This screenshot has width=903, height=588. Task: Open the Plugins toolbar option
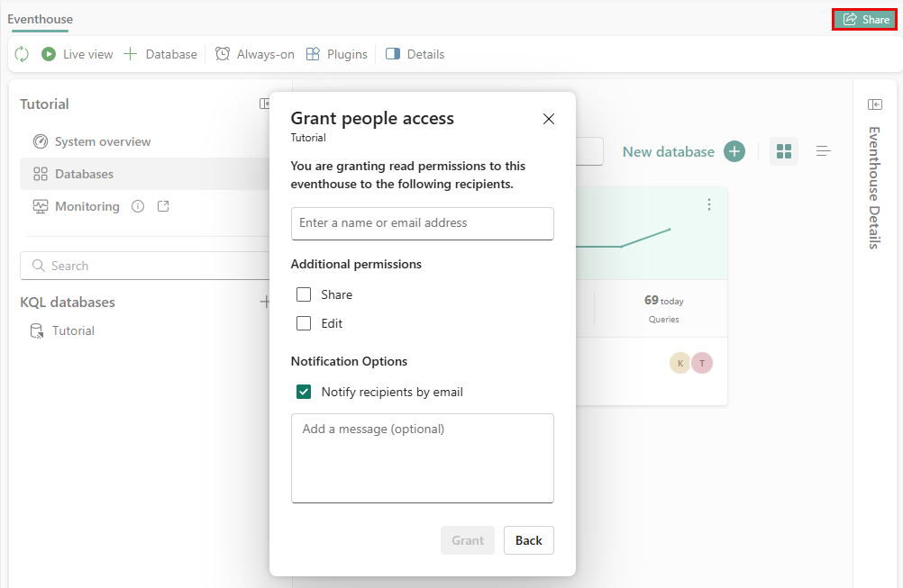click(x=337, y=54)
